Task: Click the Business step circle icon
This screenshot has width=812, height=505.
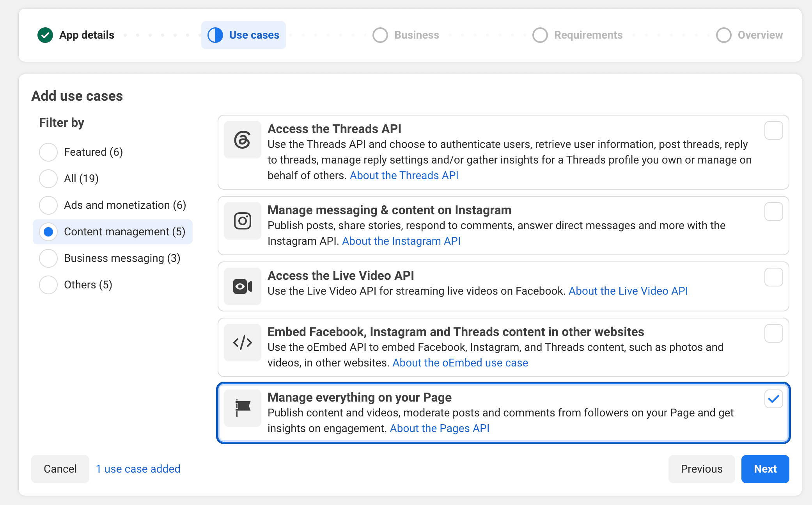Action: 380,35
